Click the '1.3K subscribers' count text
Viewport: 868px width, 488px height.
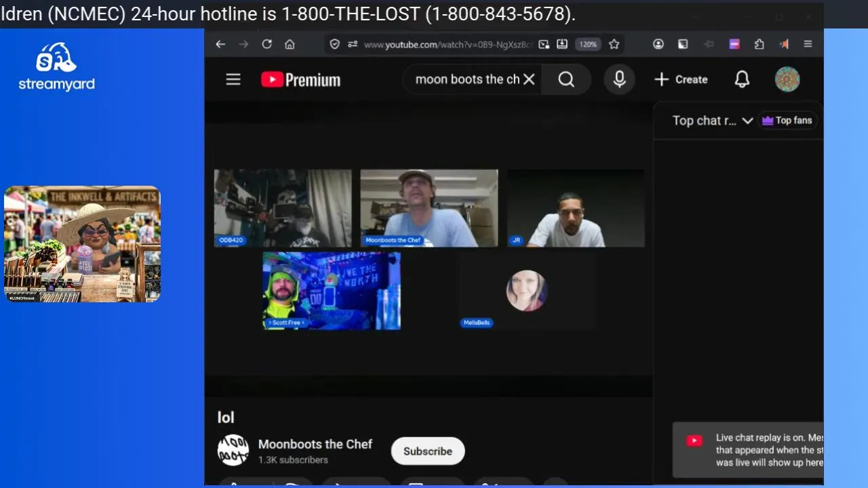click(x=293, y=460)
